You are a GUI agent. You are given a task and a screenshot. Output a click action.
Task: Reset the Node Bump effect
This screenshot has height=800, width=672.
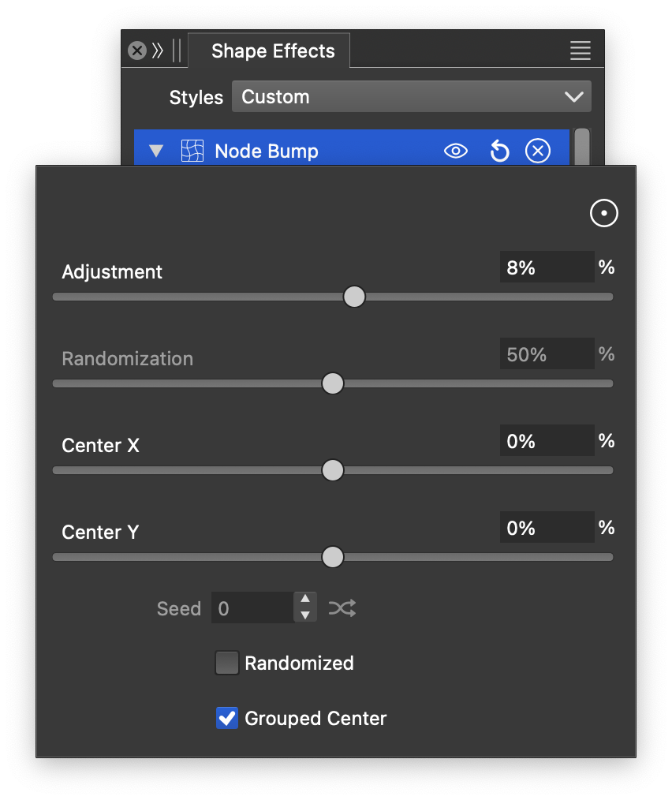[499, 151]
